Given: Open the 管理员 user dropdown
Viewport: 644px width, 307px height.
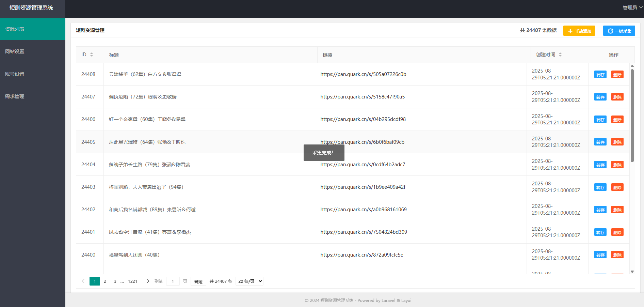Looking at the screenshot, I should (x=632, y=7).
